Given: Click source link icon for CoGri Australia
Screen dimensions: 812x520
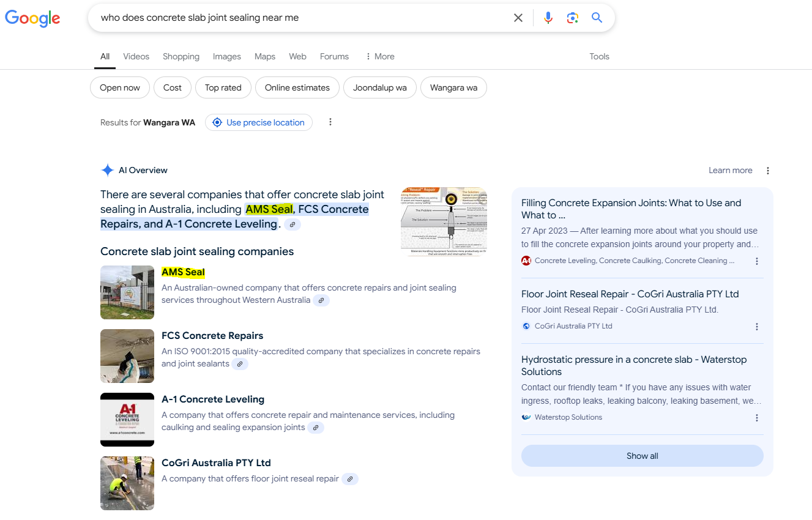Looking at the screenshot, I should pos(350,479).
